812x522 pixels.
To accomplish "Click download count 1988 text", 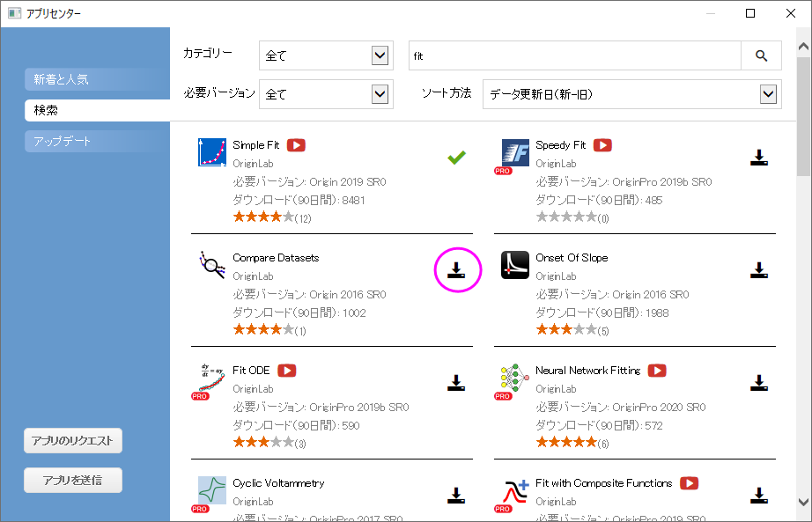I will (657, 312).
